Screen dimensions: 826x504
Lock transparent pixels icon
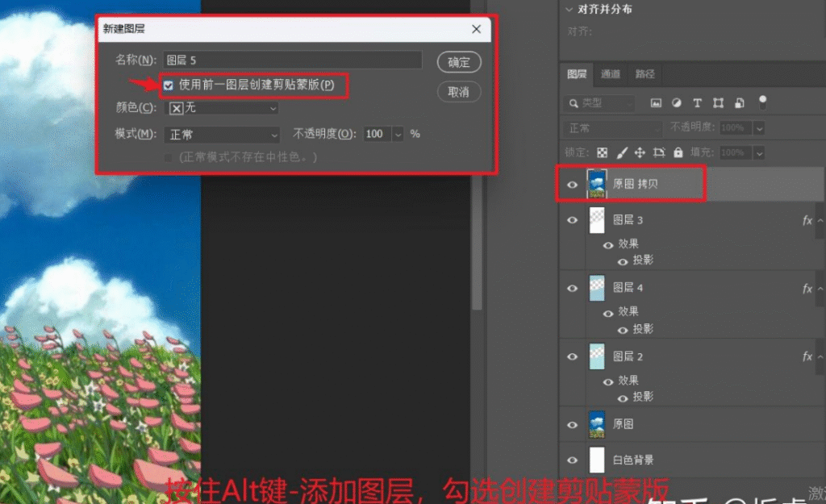602,152
